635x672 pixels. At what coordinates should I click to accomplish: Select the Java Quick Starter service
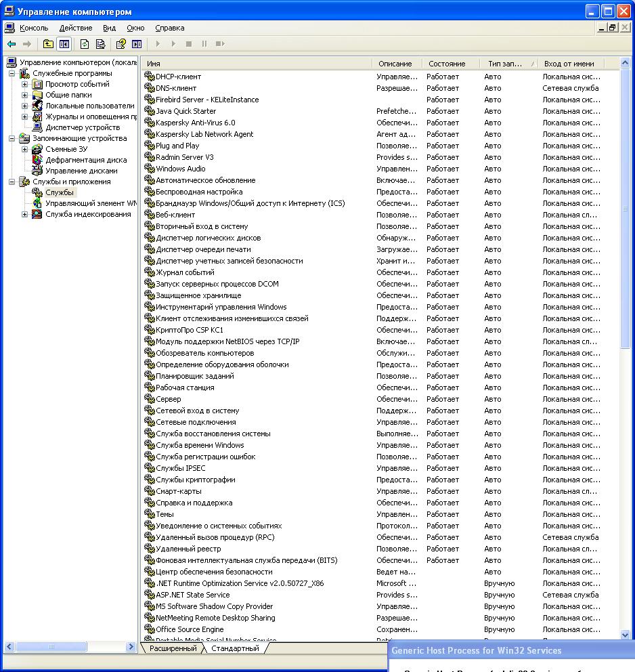(x=186, y=111)
